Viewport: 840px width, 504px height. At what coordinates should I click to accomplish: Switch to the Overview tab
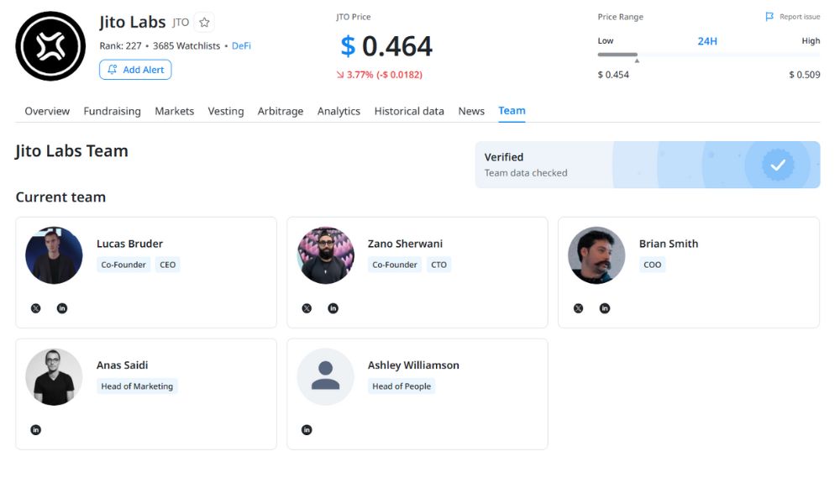click(47, 111)
